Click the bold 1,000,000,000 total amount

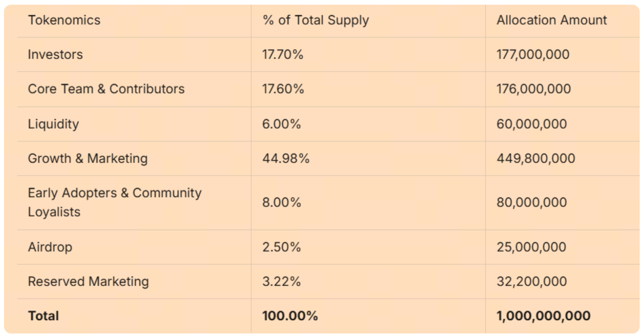tap(543, 315)
